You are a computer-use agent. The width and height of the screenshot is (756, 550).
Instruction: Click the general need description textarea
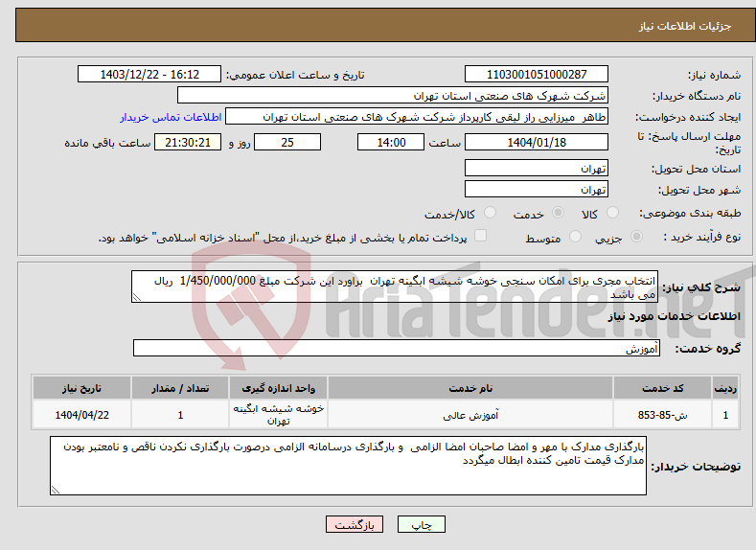[x=395, y=286]
